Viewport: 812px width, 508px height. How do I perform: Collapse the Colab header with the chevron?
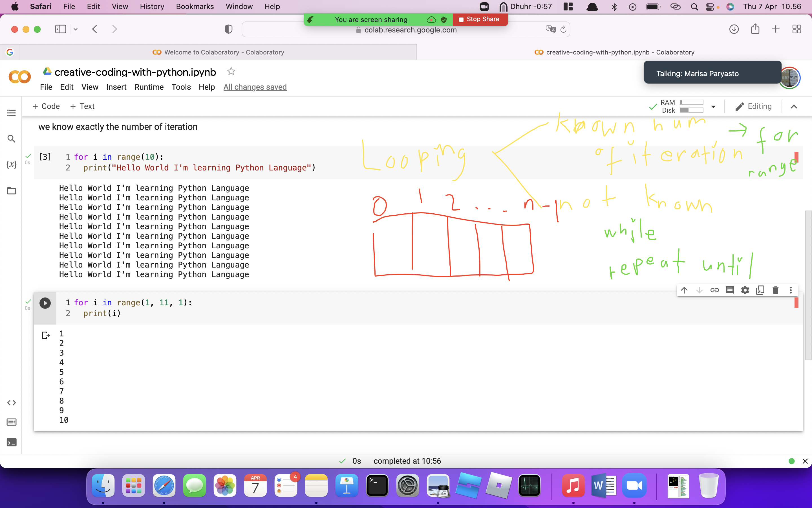tap(794, 106)
